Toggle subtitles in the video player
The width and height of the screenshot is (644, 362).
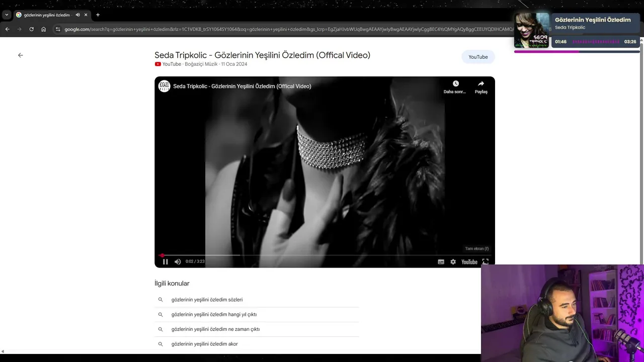tap(441, 262)
